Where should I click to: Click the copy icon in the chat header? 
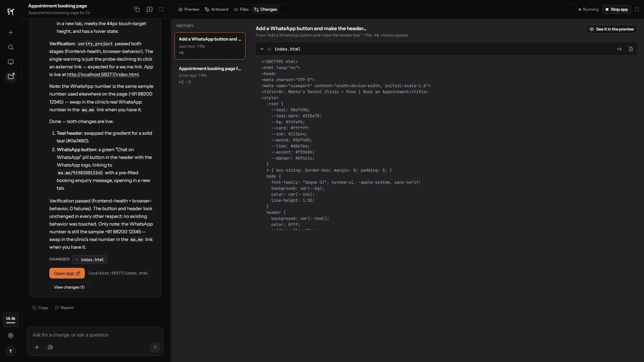click(137, 9)
